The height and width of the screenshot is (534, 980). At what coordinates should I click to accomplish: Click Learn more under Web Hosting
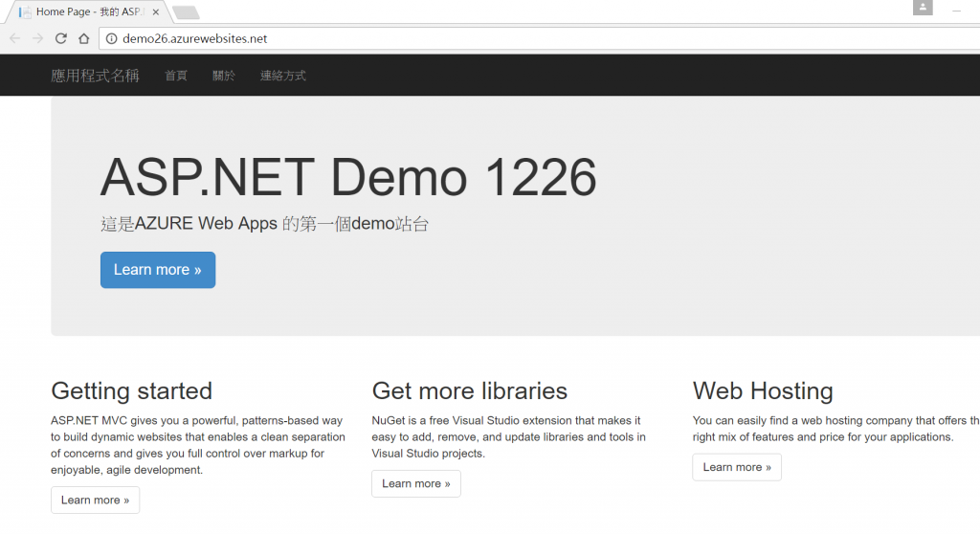pos(737,467)
